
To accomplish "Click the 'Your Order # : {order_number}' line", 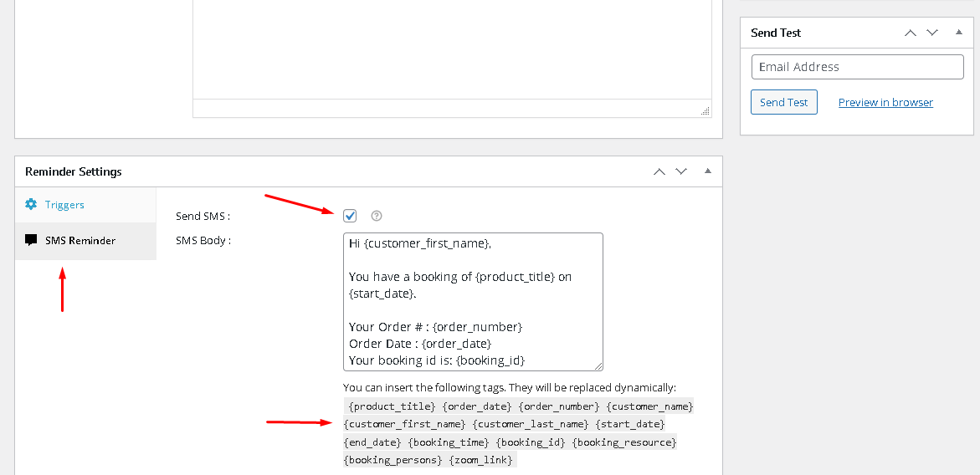I will tap(436, 327).
